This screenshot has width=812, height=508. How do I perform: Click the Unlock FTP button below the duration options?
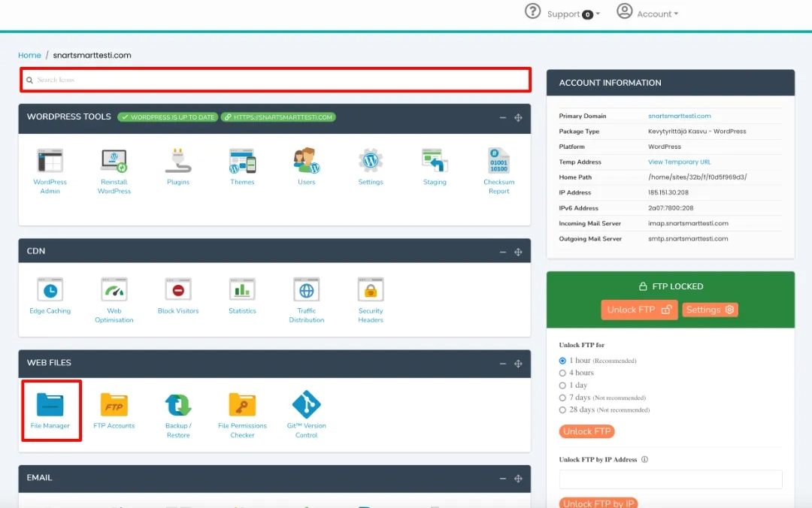click(586, 431)
